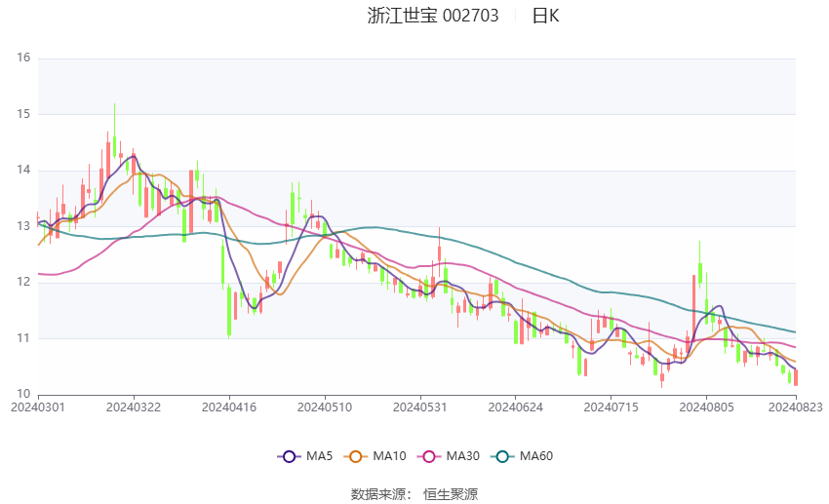Hide MA5 line via its label
The width and height of the screenshot is (829, 504).
(319, 456)
